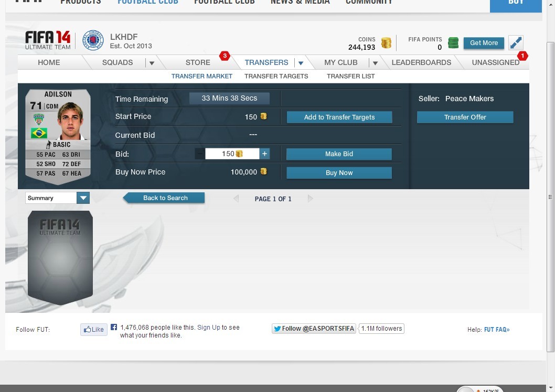
Task: Click the Get More button
Action: [484, 43]
